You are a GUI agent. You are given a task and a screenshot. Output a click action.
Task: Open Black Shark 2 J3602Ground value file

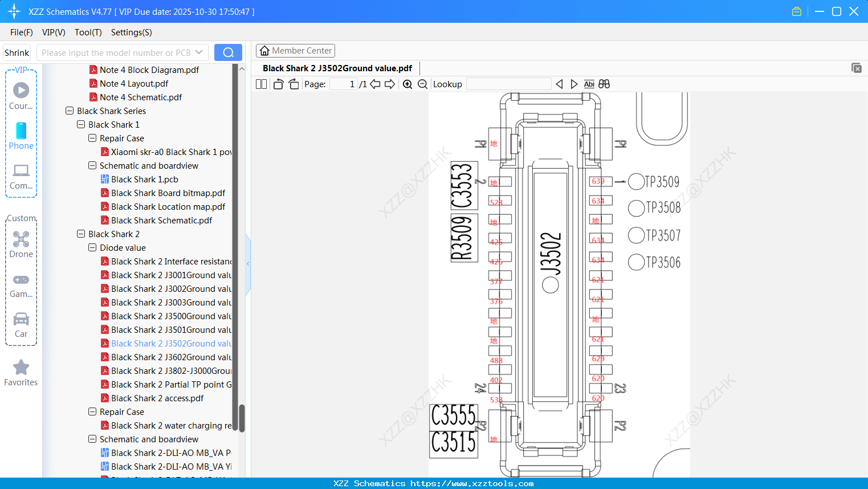(166, 357)
